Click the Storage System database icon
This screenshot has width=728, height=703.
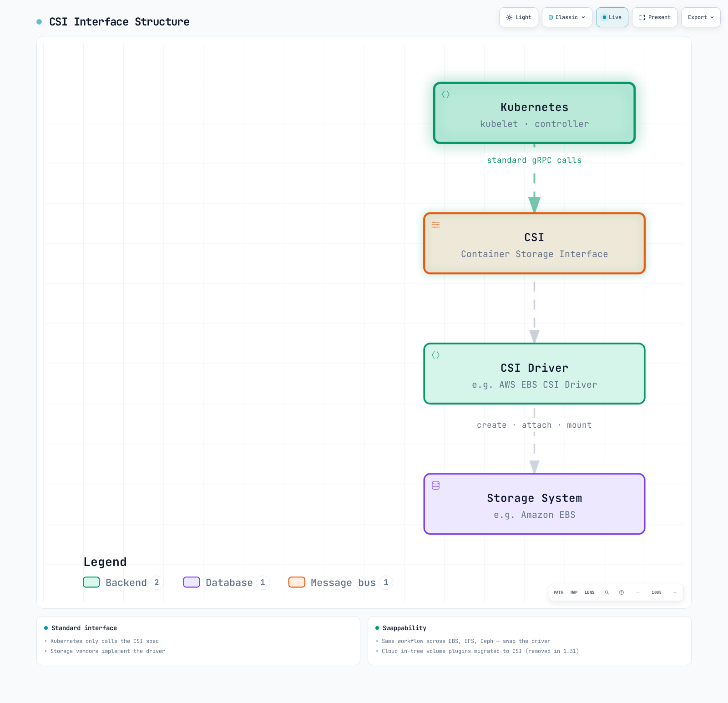click(x=435, y=486)
